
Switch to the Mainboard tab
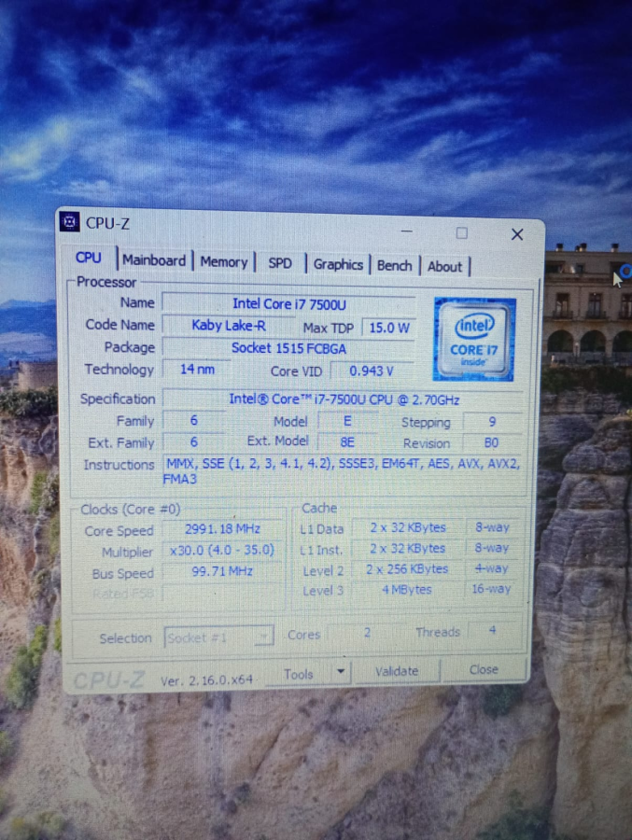pyautogui.click(x=154, y=261)
